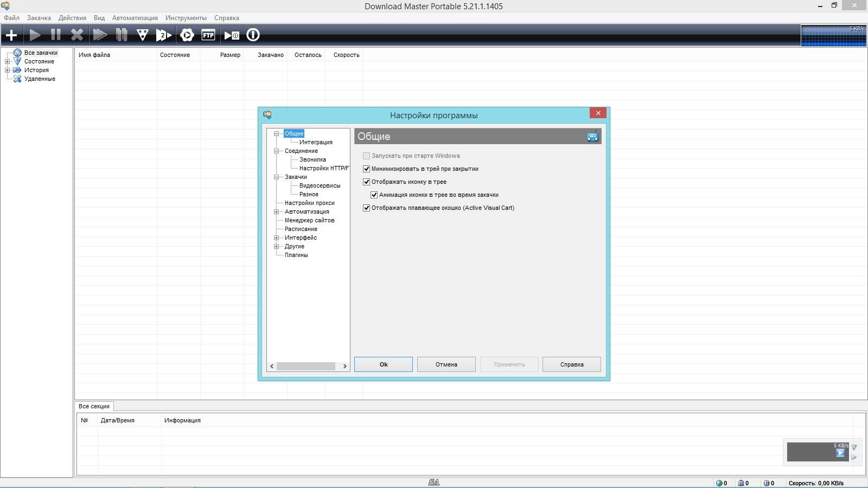The height and width of the screenshot is (488, 868).
Task: Click the Состояние triangle icon in sidebar
Action: (x=17, y=61)
